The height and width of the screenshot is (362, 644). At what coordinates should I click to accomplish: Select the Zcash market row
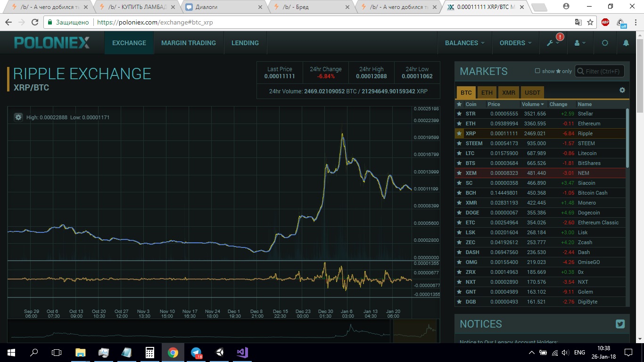tap(541, 242)
